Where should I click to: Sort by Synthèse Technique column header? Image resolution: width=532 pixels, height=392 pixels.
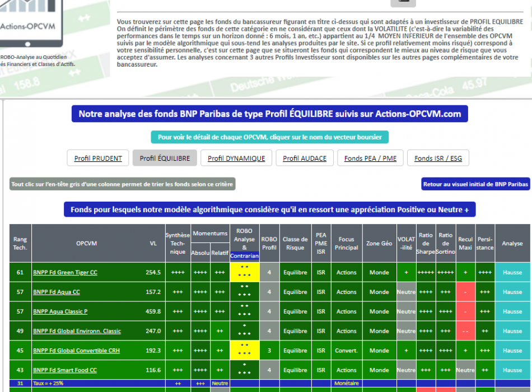178,243
